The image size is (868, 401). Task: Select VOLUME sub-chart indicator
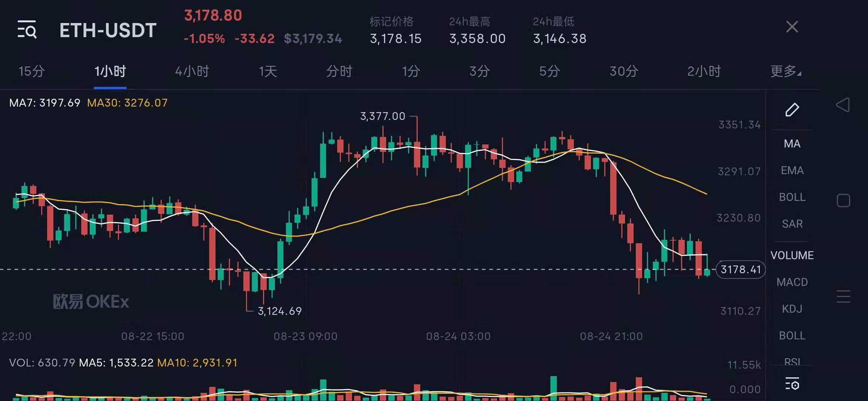point(792,255)
